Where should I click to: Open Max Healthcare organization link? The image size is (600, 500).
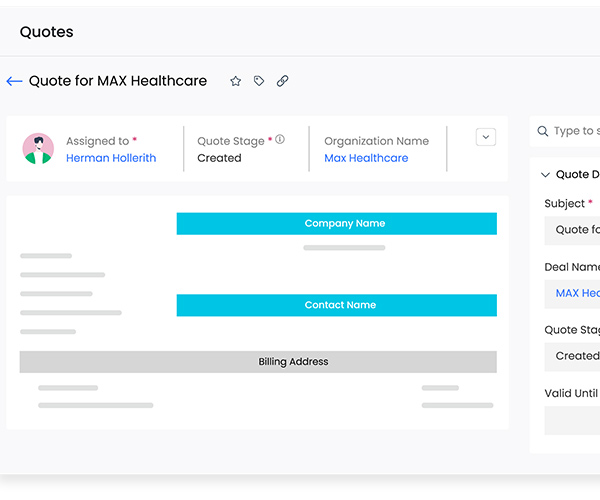[366, 158]
